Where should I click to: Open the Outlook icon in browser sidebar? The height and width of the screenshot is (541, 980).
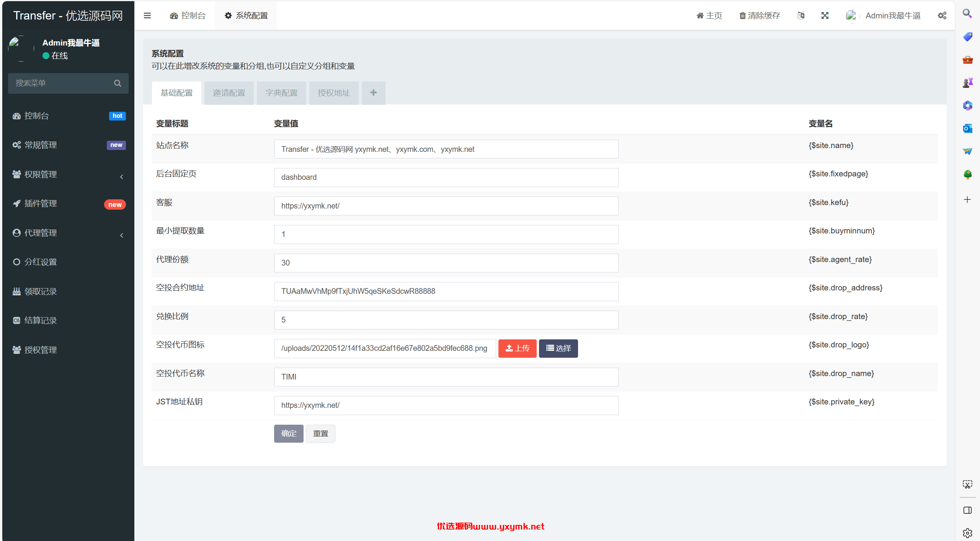coord(967,128)
